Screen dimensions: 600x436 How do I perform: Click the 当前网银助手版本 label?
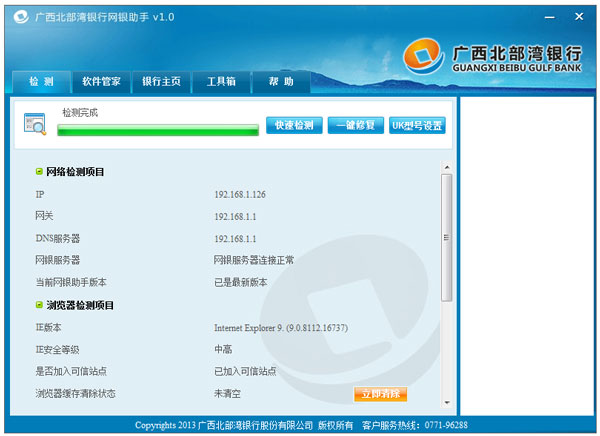point(71,283)
